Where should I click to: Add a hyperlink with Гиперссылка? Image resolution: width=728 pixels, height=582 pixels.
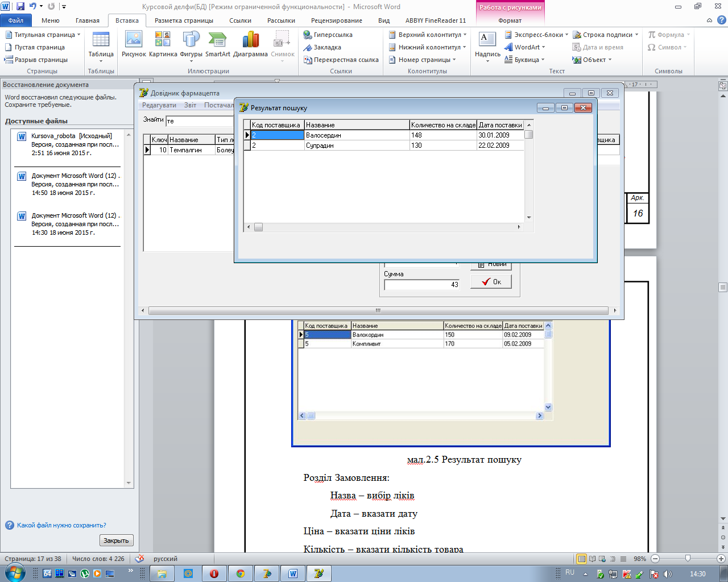coord(328,35)
